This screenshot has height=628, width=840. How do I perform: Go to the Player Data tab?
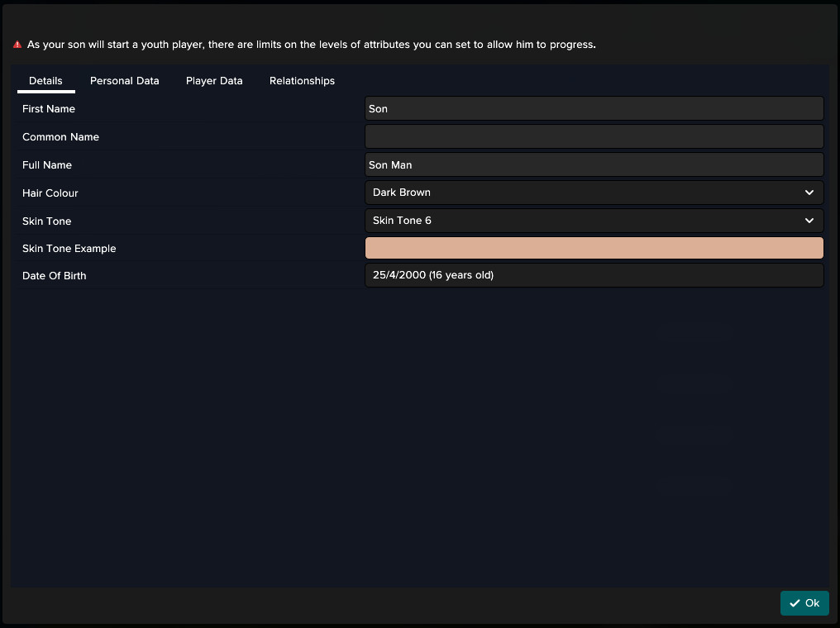pos(214,81)
